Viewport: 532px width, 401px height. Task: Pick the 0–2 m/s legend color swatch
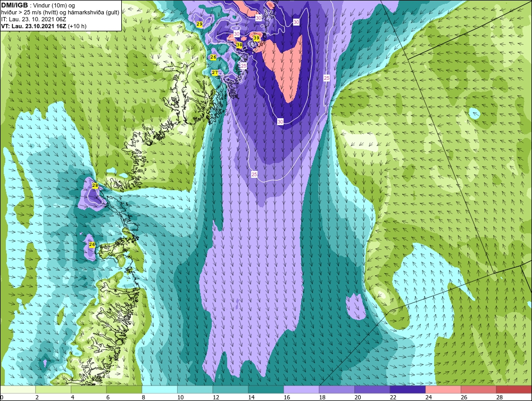tap(18, 389)
